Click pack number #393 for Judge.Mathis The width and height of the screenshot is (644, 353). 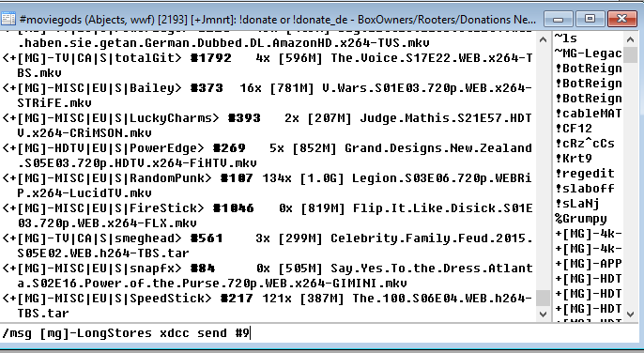244,118
